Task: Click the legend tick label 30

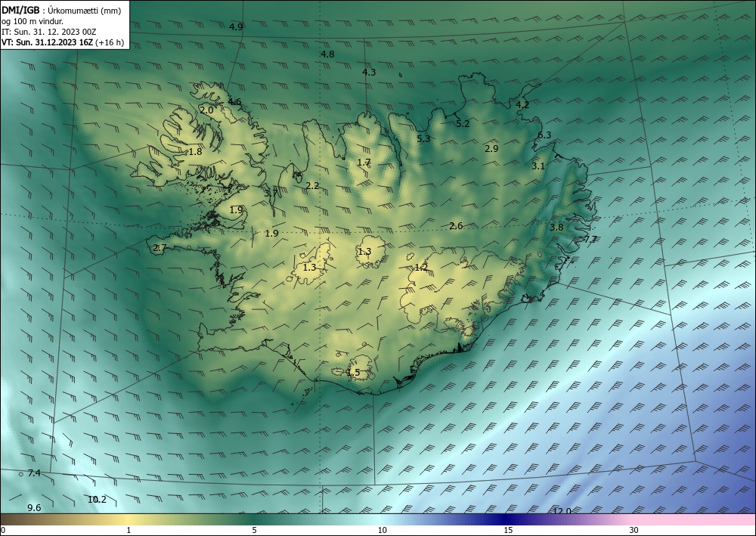Action: point(634,530)
